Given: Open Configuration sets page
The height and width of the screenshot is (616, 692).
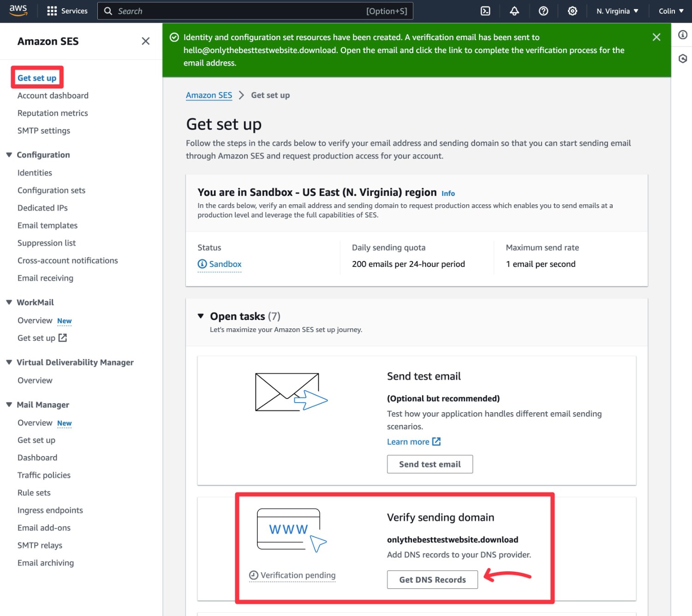Looking at the screenshot, I should coord(51,190).
